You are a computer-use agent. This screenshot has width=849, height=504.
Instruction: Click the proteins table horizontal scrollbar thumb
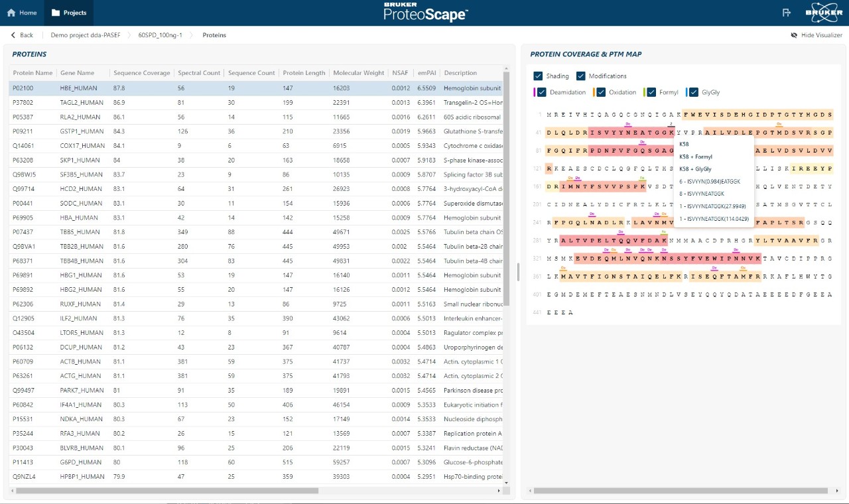coord(166,491)
